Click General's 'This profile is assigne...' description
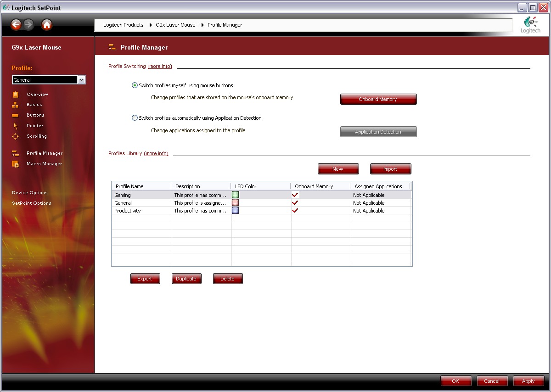The height and width of the screenshot is (392, 551). coord(200,203)
